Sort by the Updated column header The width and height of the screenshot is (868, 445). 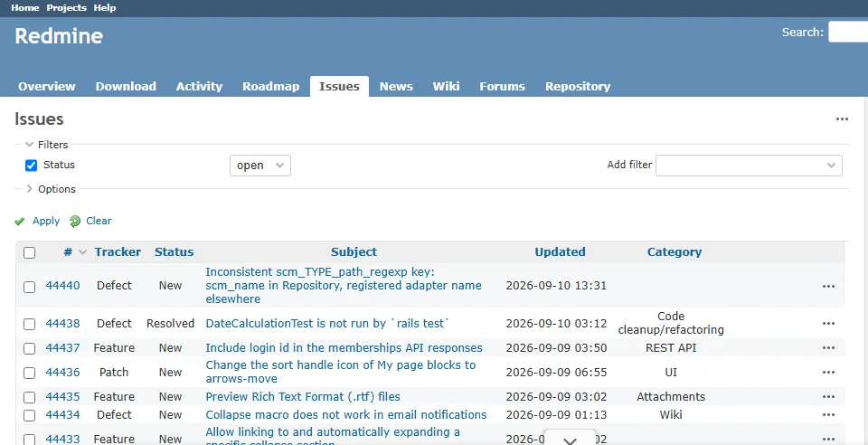click(560, 251)
